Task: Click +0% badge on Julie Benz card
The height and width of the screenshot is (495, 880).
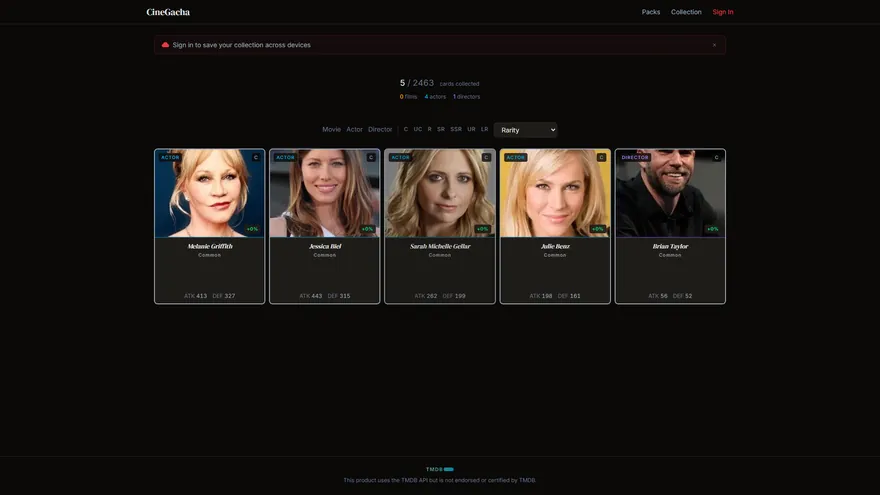Action: [x=598, y=229]
